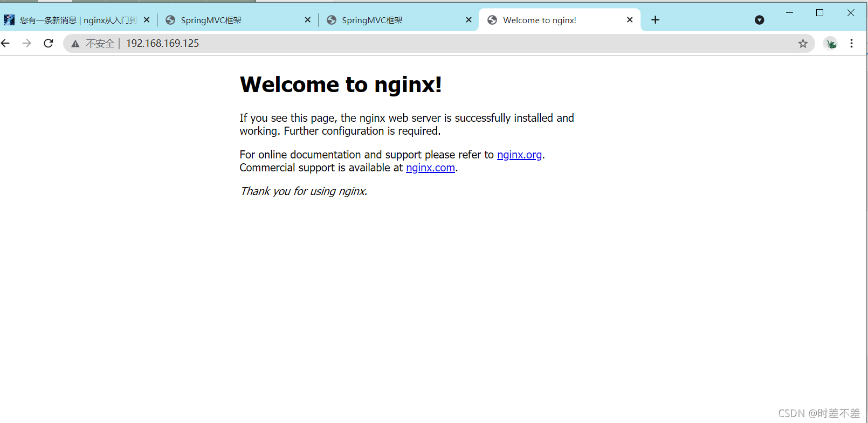Click the 'Thank you for using nginx.' text
868x423 pixels.
[x=304, y=191]
